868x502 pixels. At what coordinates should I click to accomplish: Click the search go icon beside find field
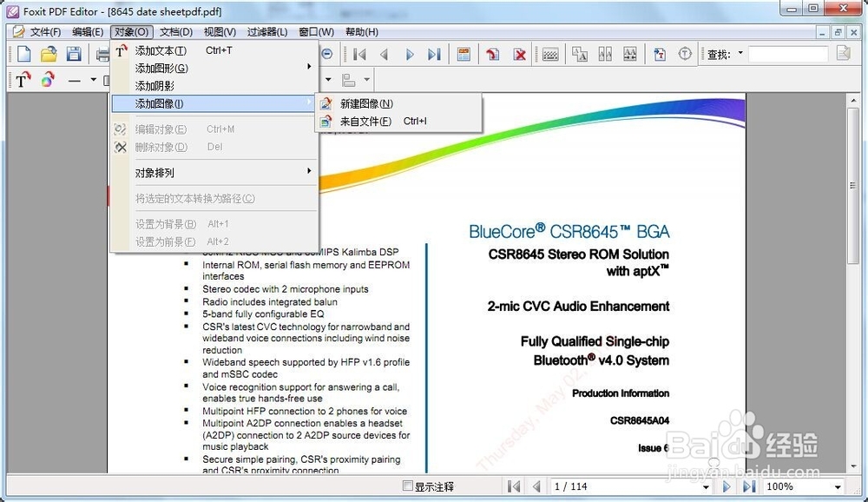pos(844,53)
